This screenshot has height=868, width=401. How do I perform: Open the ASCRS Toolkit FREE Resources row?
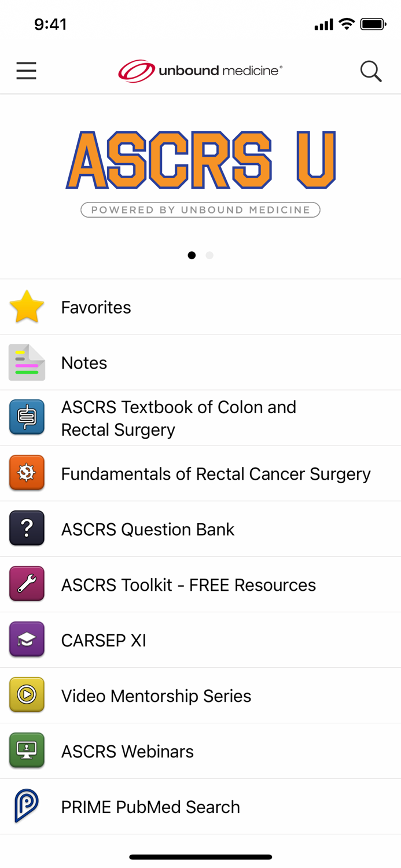tap(188, 584)
